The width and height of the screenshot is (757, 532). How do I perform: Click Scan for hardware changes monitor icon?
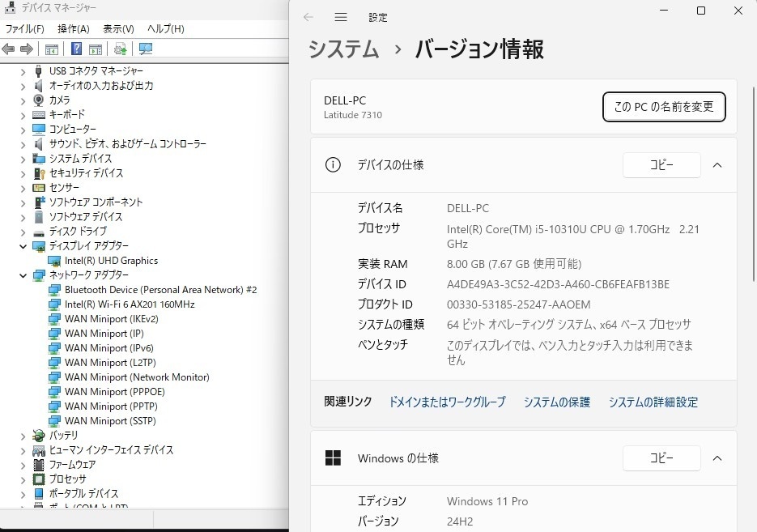pos(145,49)
